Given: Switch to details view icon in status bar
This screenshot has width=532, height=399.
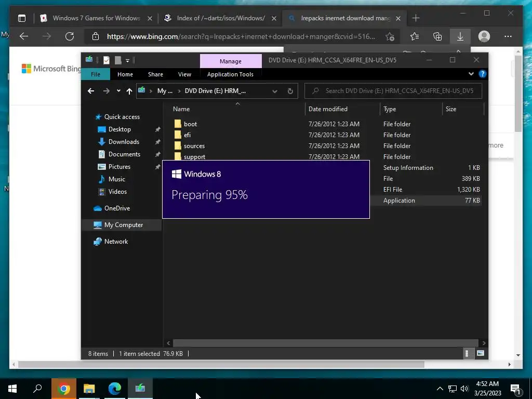Looking at the screenshot, I should tap(467, 353).
